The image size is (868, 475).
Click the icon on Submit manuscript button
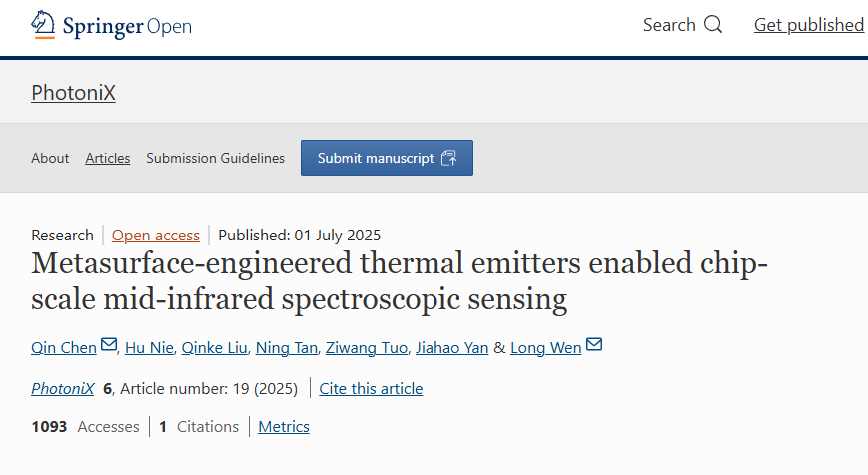pyautogui.click(x=448, y=158)
